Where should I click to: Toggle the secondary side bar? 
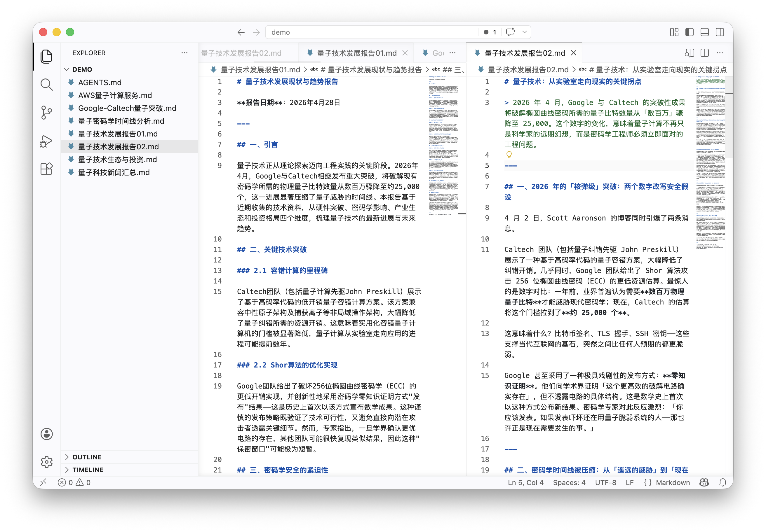click(720, 32)
